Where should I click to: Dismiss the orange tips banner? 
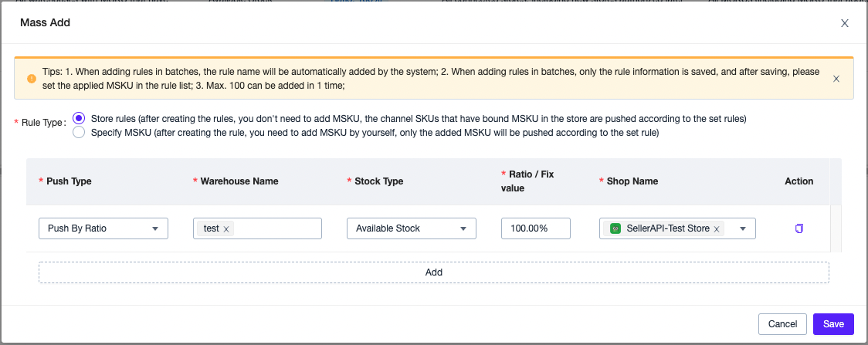point(836,79)
